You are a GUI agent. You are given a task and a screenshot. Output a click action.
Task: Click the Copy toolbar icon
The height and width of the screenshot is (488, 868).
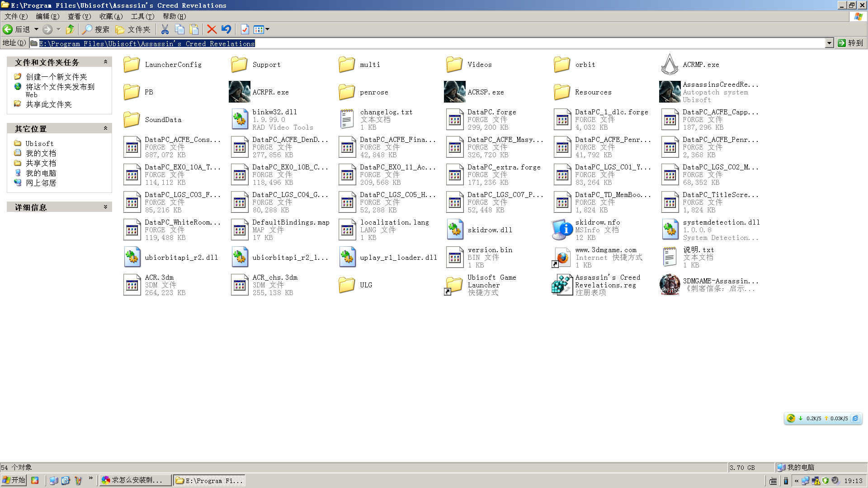pyautogui.click(x=179, y=29)
